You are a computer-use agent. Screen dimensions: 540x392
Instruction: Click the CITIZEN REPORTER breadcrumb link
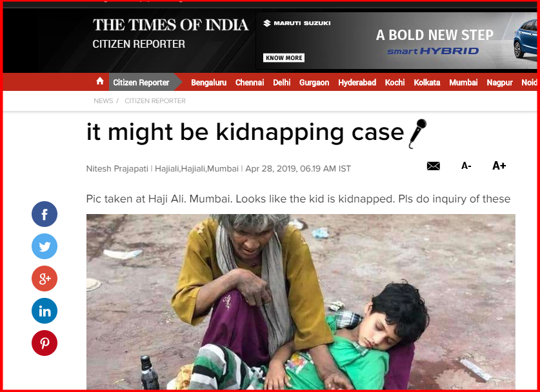[155, 101]
